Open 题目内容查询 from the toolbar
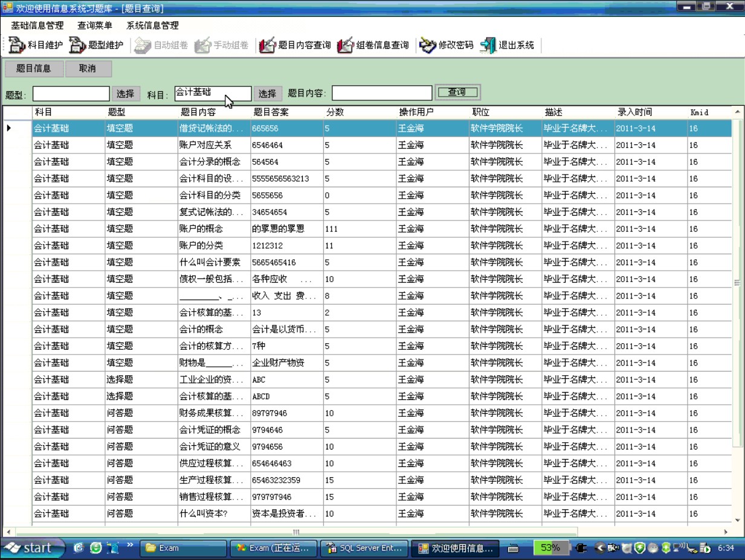Screen dimensions: 745x560 295,45
